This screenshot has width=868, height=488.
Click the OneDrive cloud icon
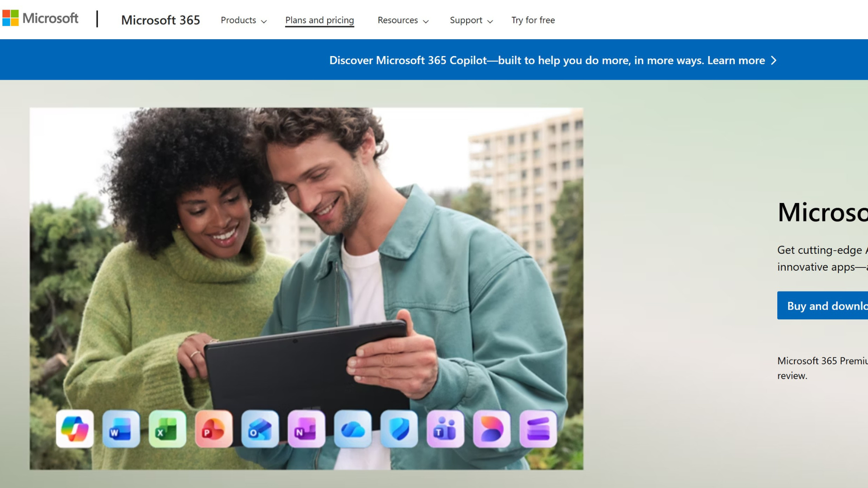353,429
